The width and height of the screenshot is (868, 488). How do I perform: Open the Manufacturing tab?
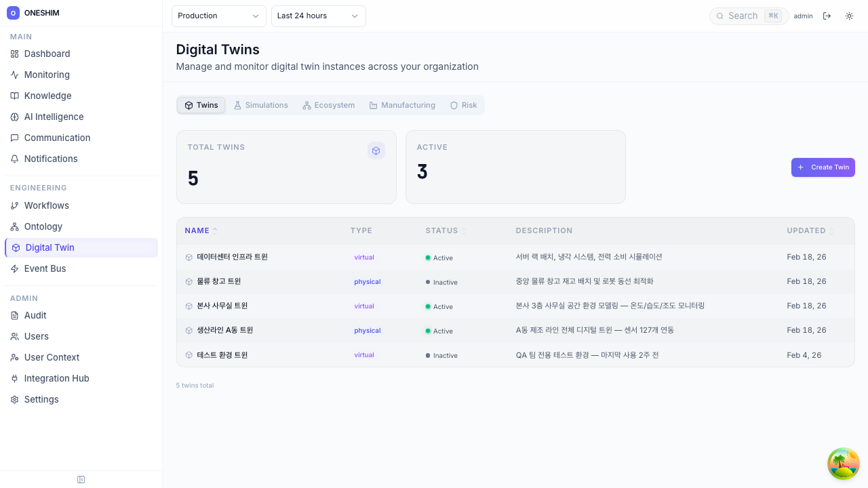(402, 105)
